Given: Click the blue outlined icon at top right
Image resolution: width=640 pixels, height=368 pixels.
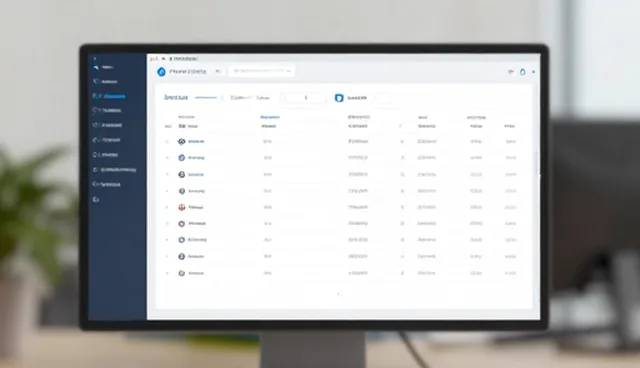Looking at the screenshot, I should (x=522, y=72).
